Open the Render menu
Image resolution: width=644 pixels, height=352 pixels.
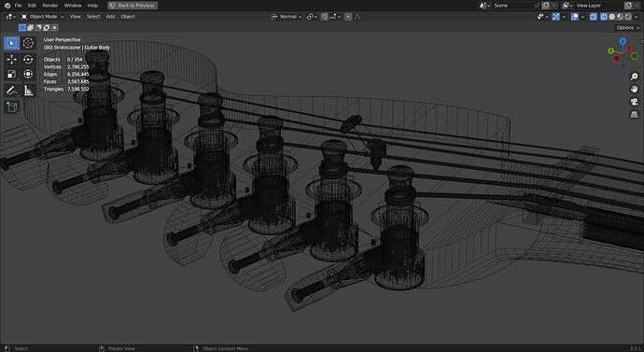pos(50,6)
